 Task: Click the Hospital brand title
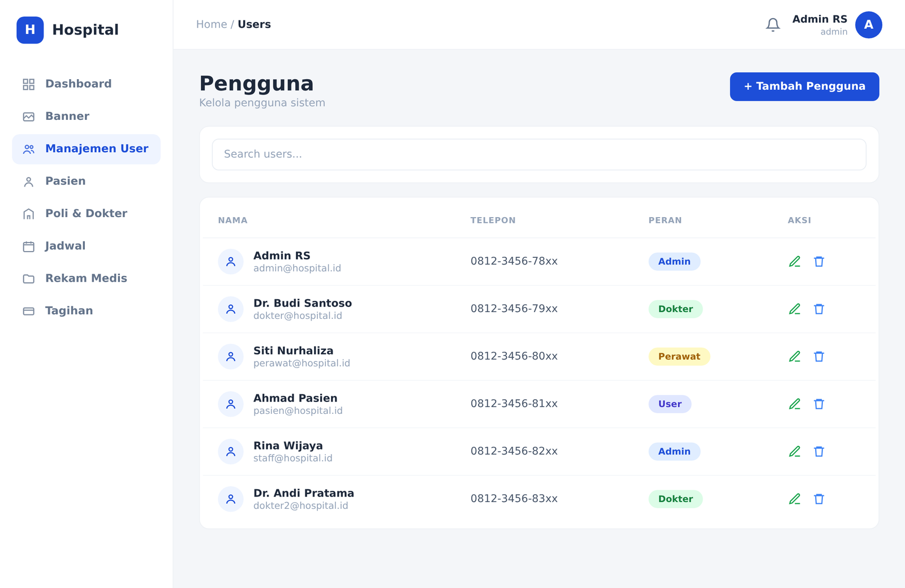click(x=85, y=30)
